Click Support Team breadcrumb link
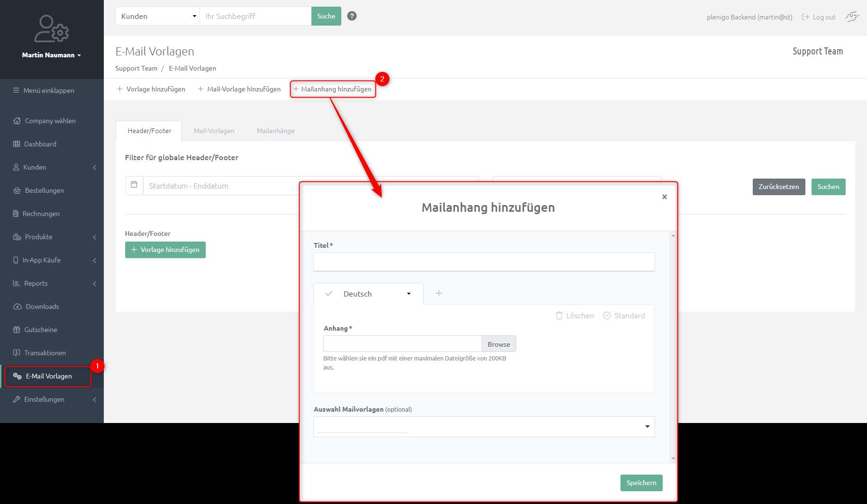This screenshot has height=504, width=867. pos(136,68)
